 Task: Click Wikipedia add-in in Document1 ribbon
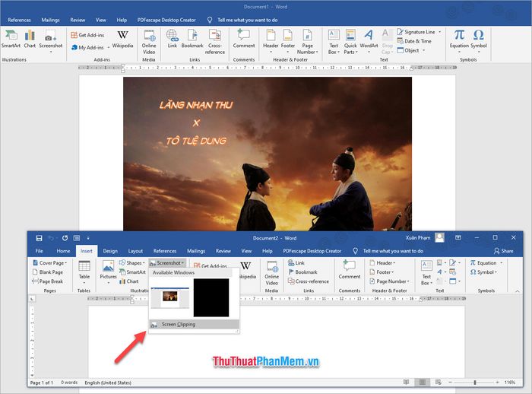122,39
